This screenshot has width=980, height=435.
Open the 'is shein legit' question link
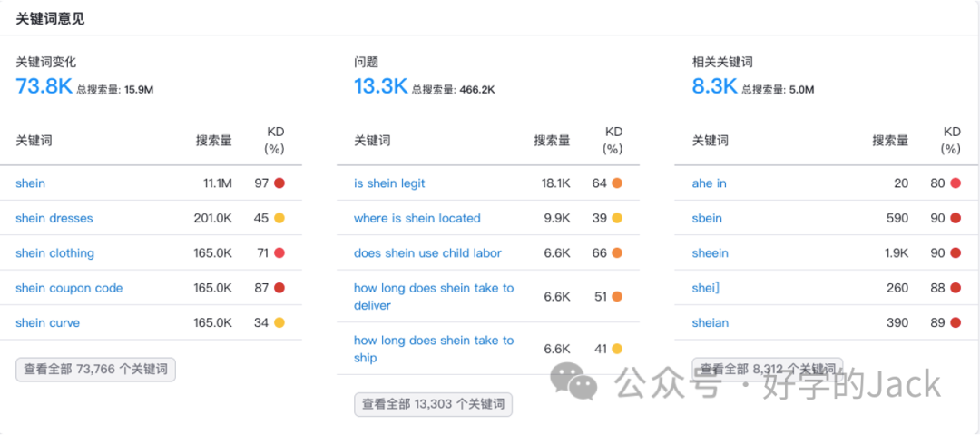click(389, 183)
